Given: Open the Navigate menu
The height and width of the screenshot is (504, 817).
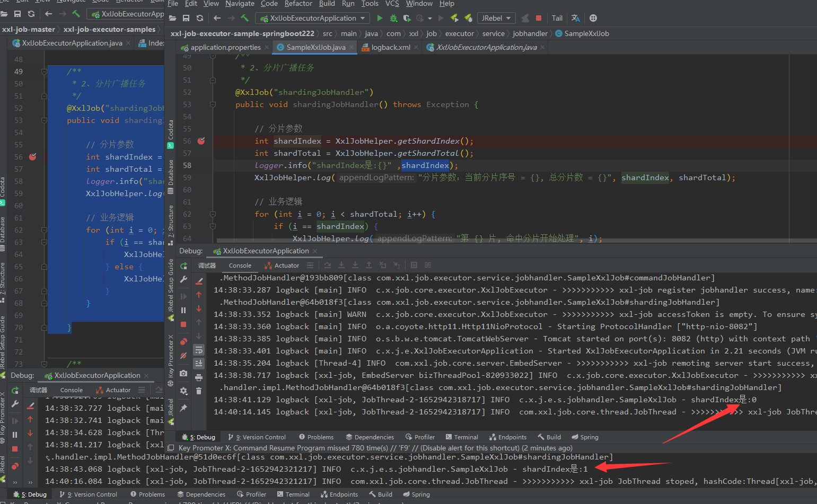Looking at the screenshot, I should tap(240, 4).
